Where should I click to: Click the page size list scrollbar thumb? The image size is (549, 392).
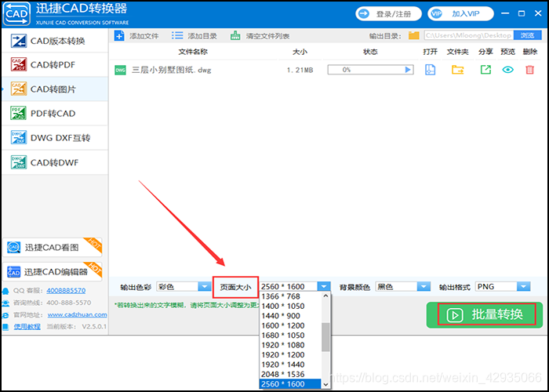click(x=325, y=337)
